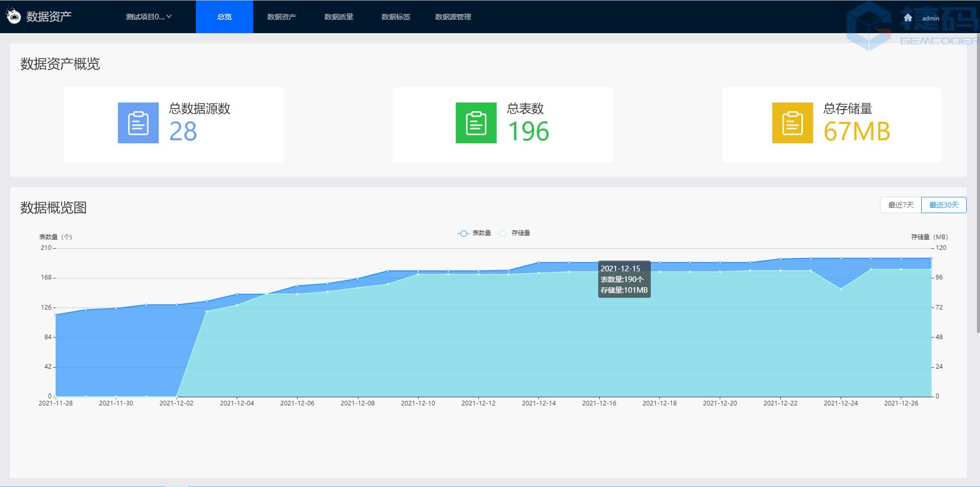Click the 表数量 (个) axis title

56,237
